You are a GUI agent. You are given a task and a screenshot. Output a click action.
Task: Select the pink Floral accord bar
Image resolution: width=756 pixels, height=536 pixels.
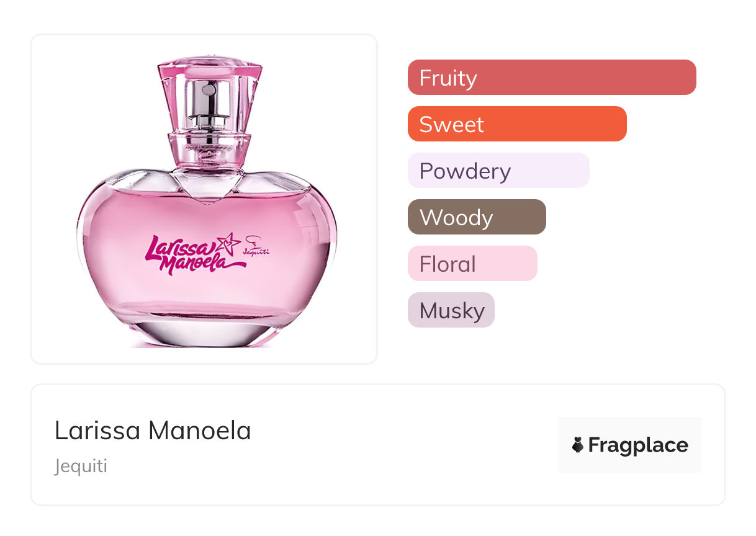point(472,264)
